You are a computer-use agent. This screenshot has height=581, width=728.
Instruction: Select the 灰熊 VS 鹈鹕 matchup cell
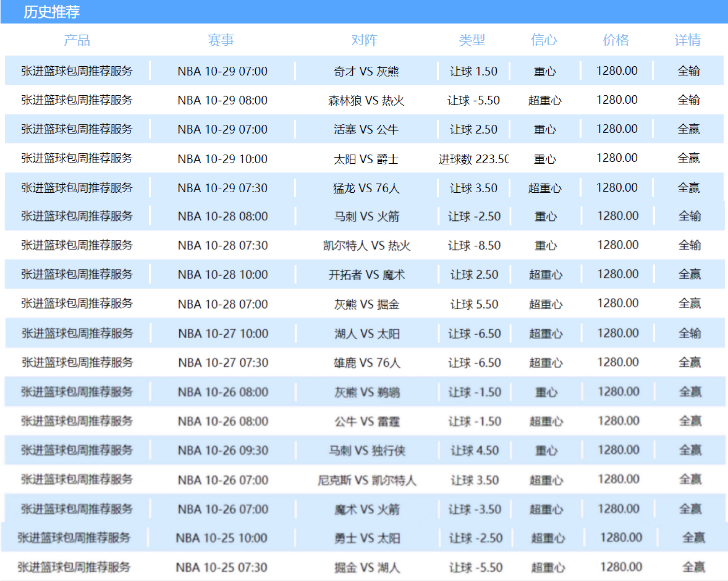point(367,392)
